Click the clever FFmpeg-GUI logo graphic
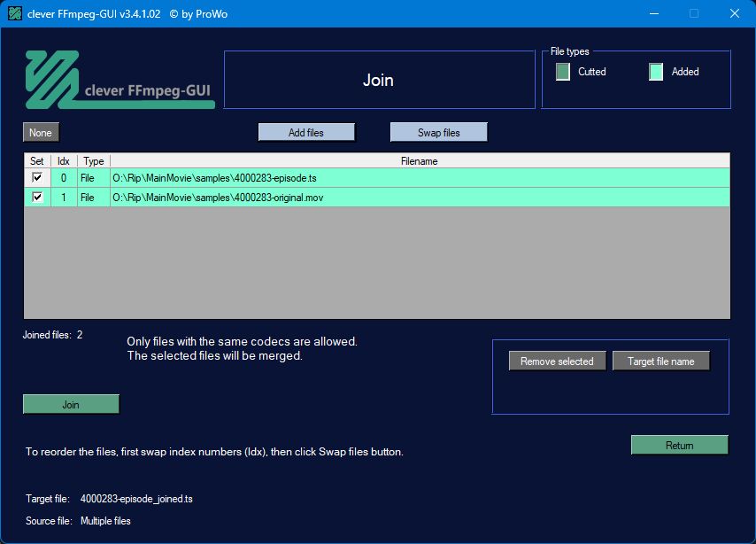Viewport: 756px width, 544px height. coord(120,80)
